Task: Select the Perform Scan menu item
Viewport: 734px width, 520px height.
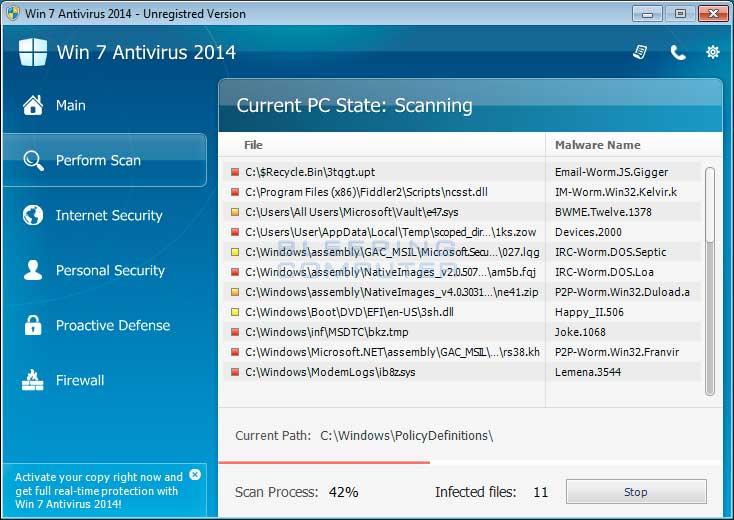Action: tap(105, 160)
